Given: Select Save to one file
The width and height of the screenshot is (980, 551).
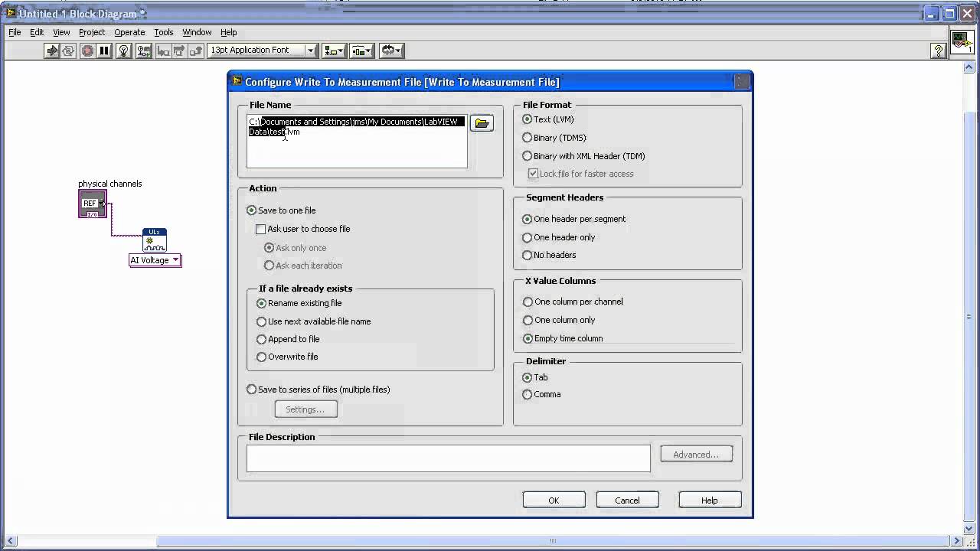Looking at the screenshot, I should [x=281, y=210].
